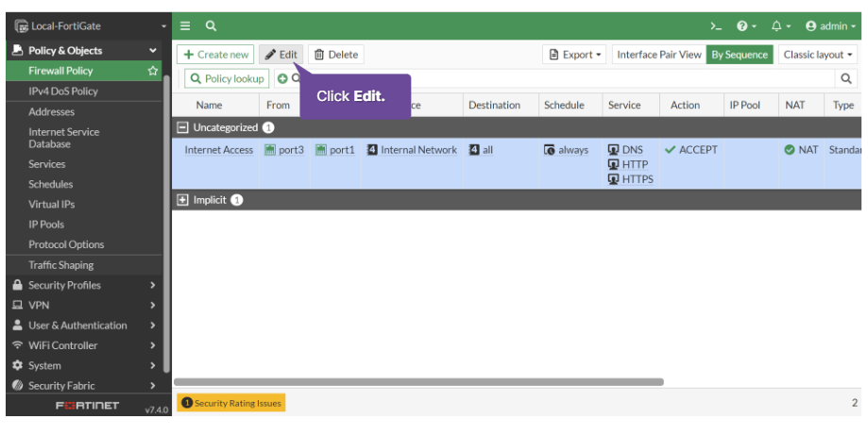Toggle favorite star on Firewall Policy
Screen dimensions: 868x436
153,71
